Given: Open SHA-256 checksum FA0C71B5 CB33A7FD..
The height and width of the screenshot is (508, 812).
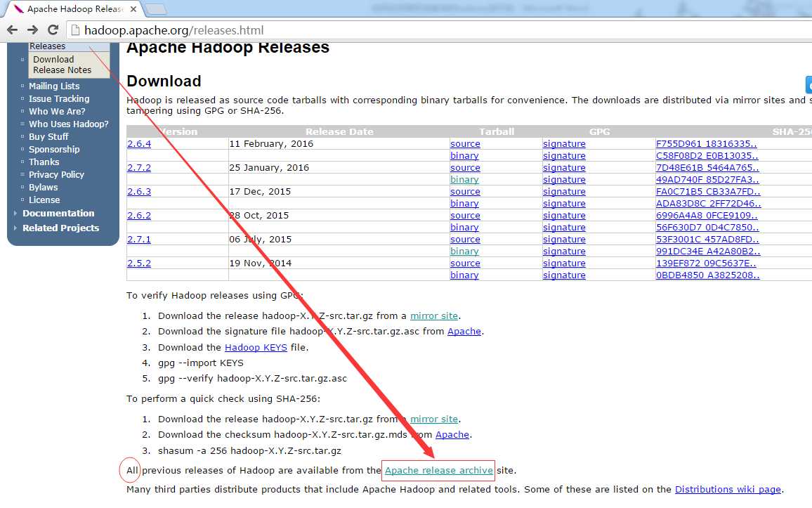Looking at the screenshot, I should (708, 192).
